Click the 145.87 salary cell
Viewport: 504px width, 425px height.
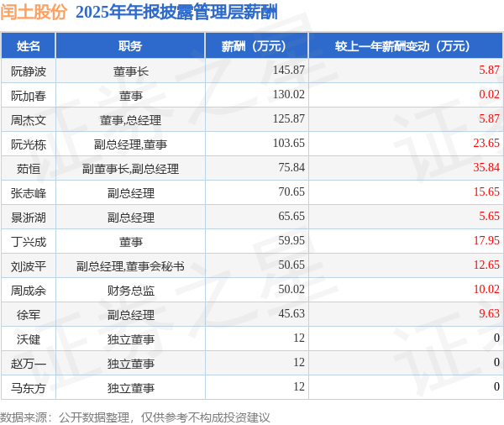click(289, 70)
